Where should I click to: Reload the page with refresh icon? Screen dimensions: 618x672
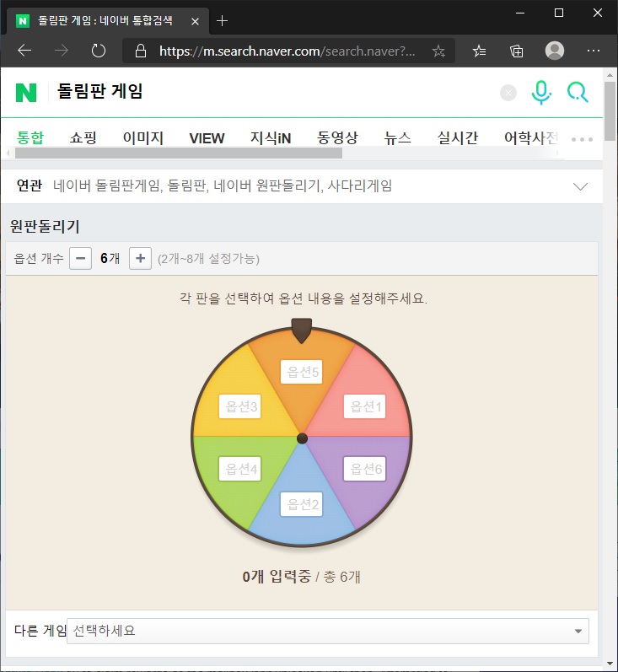pos(99,51)
